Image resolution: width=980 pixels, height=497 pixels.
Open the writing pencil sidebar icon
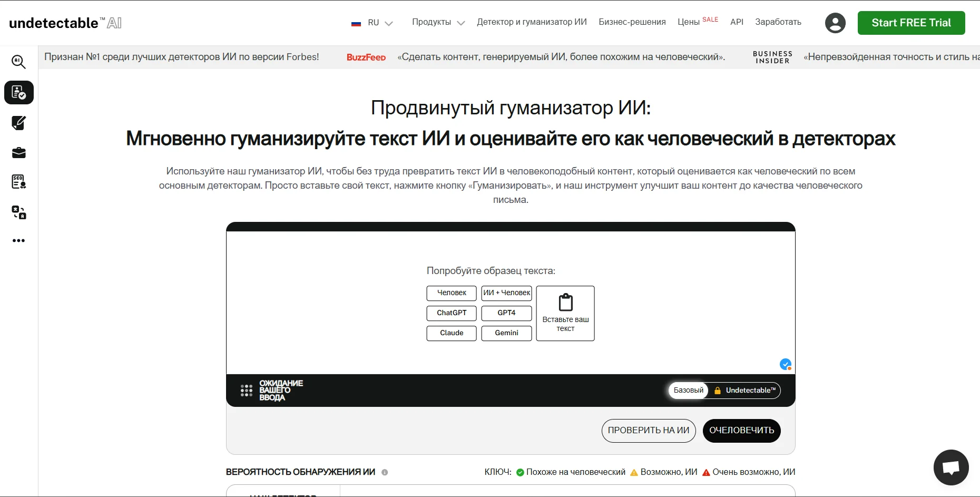19,123
